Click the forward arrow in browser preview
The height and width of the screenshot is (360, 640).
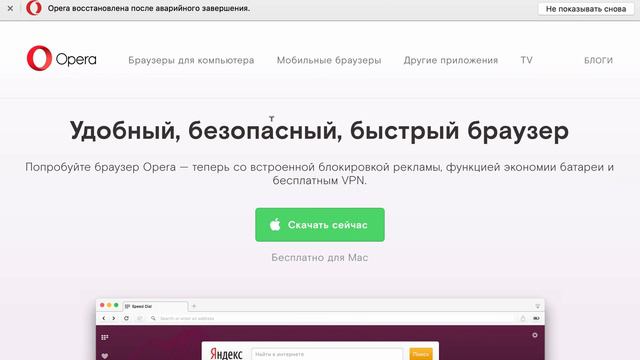114,318
